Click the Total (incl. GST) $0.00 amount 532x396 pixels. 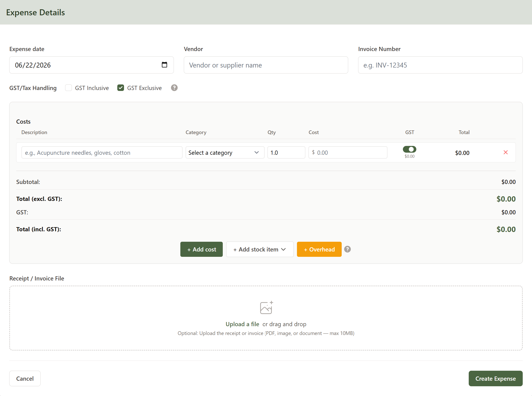coord(506,229)
